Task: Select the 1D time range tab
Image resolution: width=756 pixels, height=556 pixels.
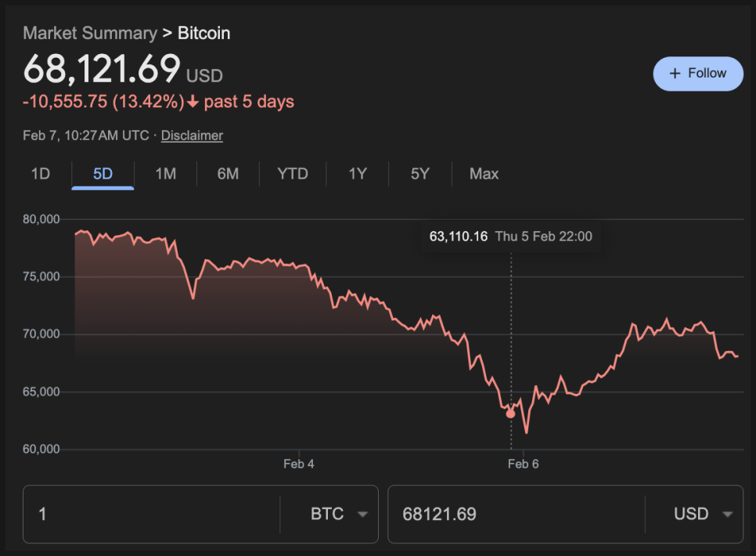Action: pos(41,174)
